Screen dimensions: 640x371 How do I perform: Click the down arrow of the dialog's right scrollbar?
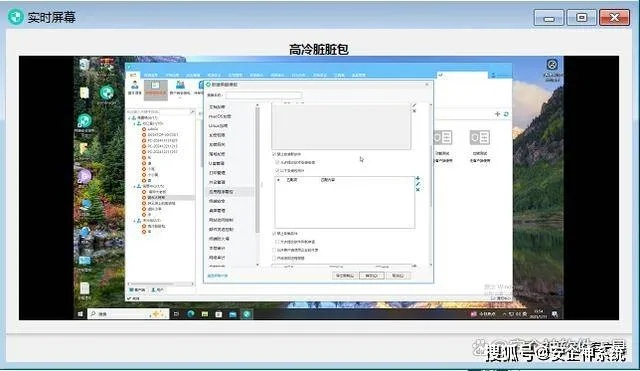(x=431, y=264)
